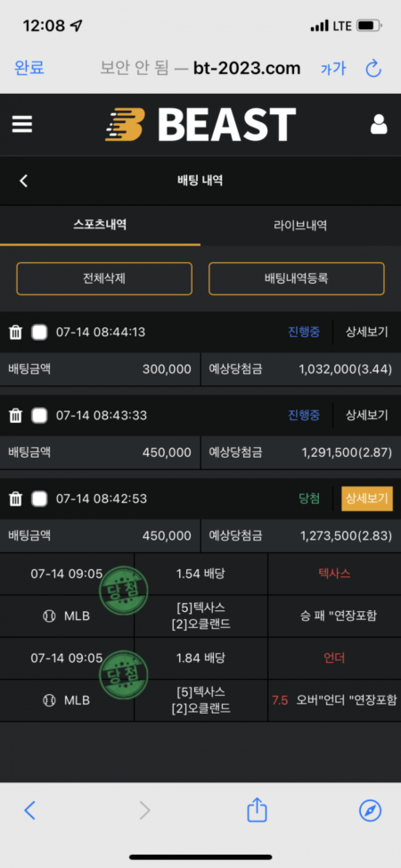Tap the browser reload icon
The width and height of the screenshot is (401, 868).
click(x=374, y=69)
